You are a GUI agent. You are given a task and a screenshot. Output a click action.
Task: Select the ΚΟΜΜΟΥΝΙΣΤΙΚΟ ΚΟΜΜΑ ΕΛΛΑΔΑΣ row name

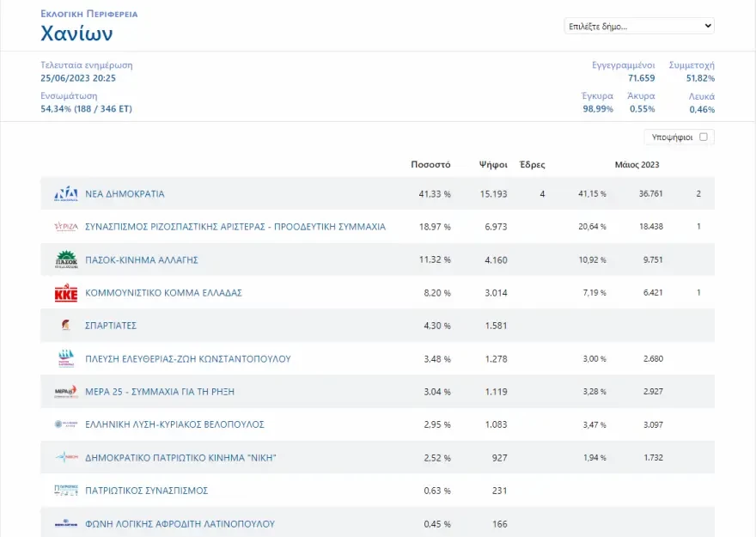[163, 293]
